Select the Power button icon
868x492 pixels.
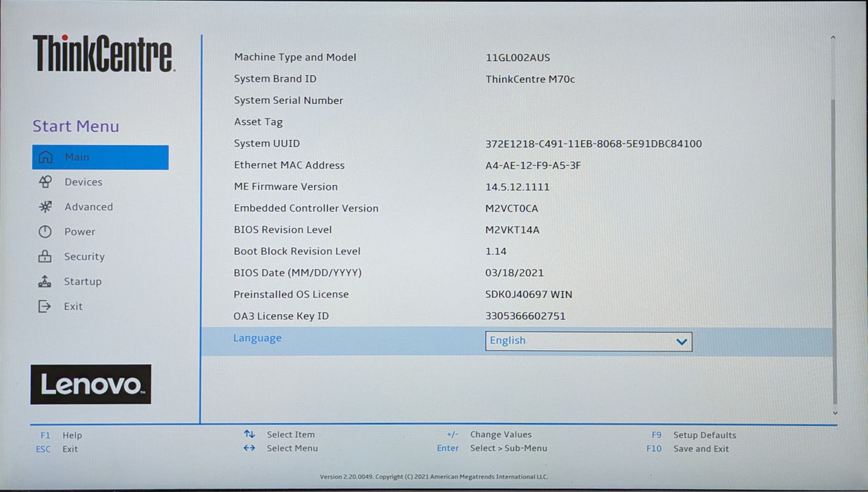coord(45,232)
